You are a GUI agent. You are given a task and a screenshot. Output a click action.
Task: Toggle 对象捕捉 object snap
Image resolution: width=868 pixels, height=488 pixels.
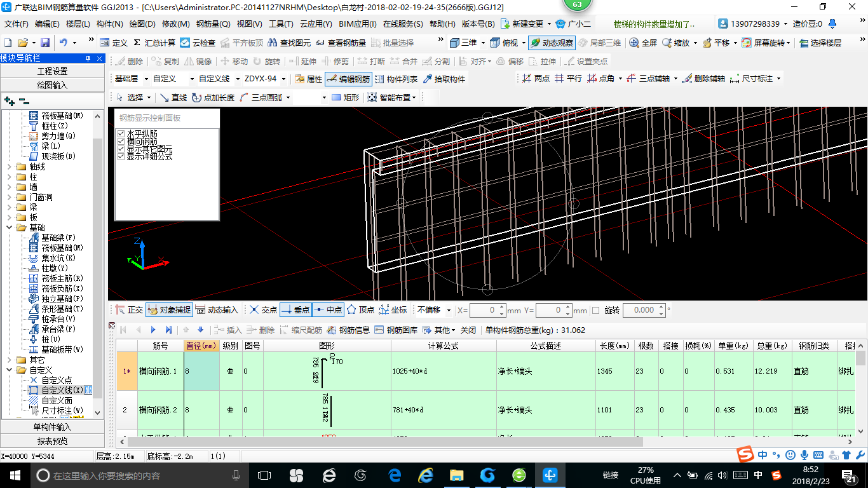tap(169, 310)
